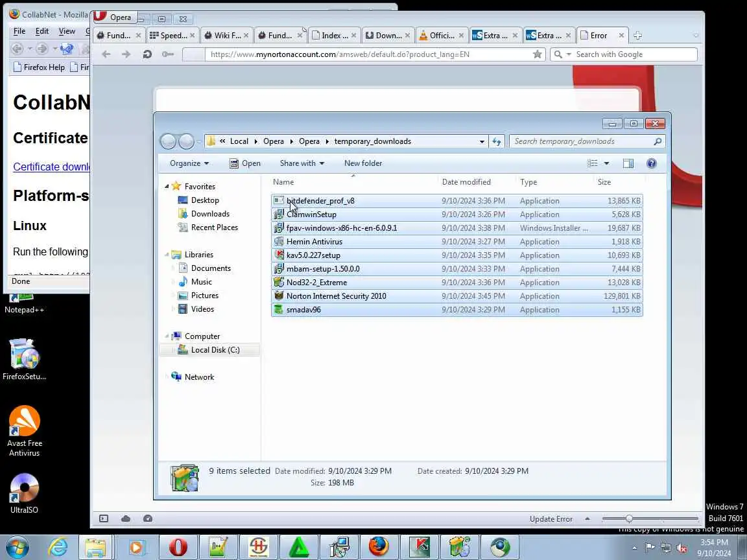This screenshot has height=560, width=747.
Task: Click Firefox icon in taskbar
Action: (x=378, y=547)
